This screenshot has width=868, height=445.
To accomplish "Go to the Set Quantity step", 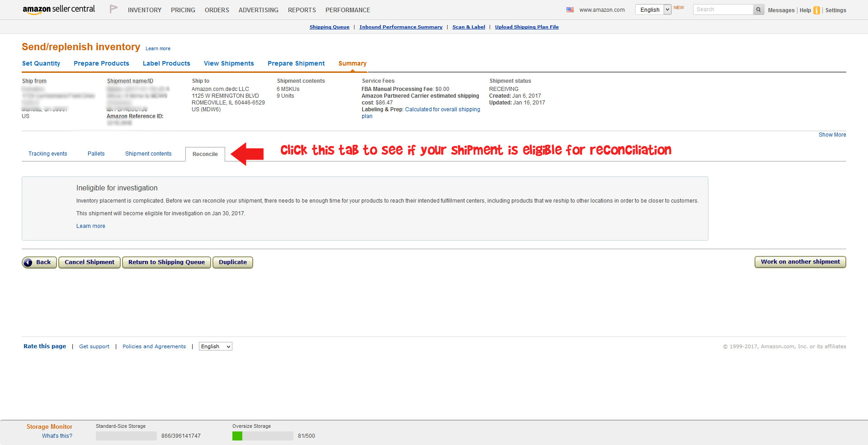I will click(x=41, y=63).
